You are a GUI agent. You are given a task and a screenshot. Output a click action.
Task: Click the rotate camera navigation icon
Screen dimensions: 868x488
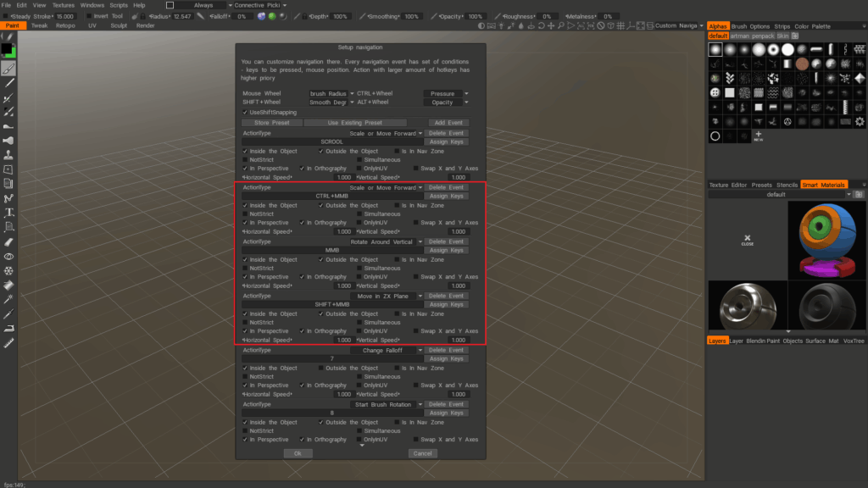541,26
